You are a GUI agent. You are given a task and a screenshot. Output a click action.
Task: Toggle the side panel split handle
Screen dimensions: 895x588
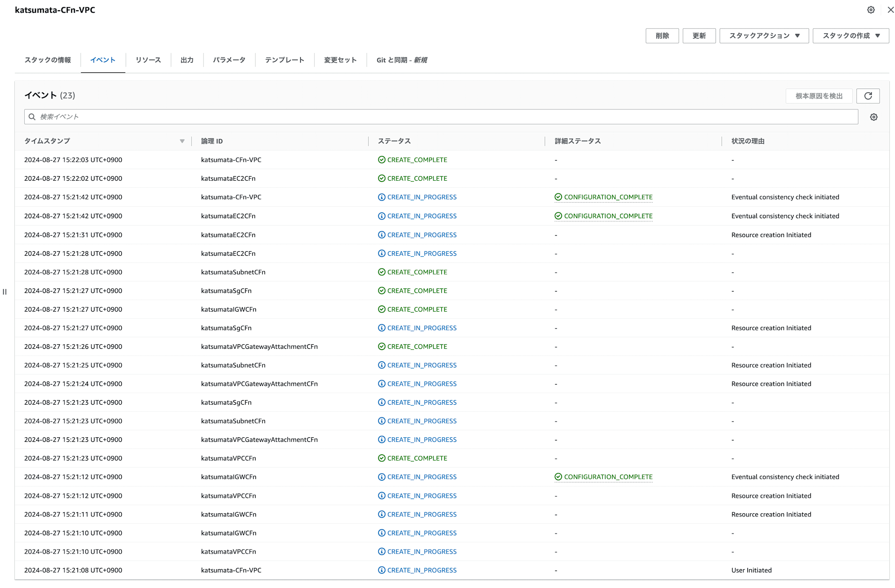[4, 292]
